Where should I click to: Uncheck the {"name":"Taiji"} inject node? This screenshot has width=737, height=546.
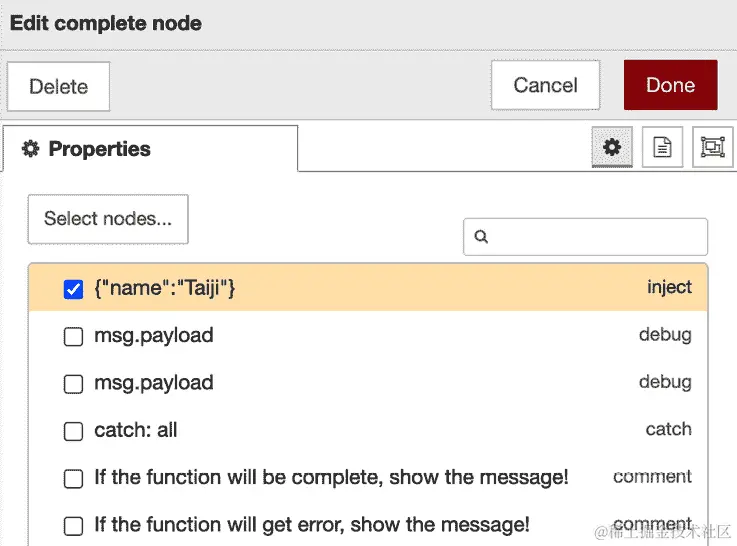[73, 289]
